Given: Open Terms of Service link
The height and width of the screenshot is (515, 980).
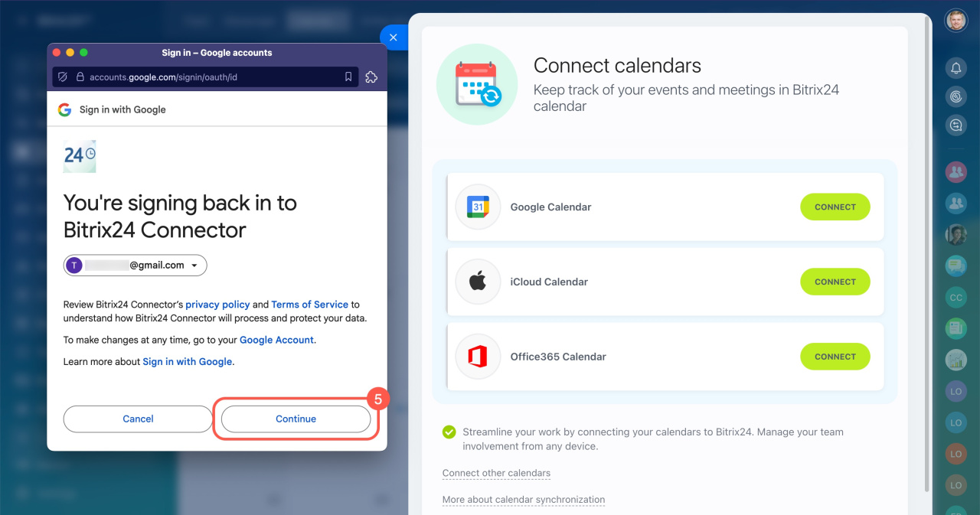Looking at the screenshot, I should point(309,305).
